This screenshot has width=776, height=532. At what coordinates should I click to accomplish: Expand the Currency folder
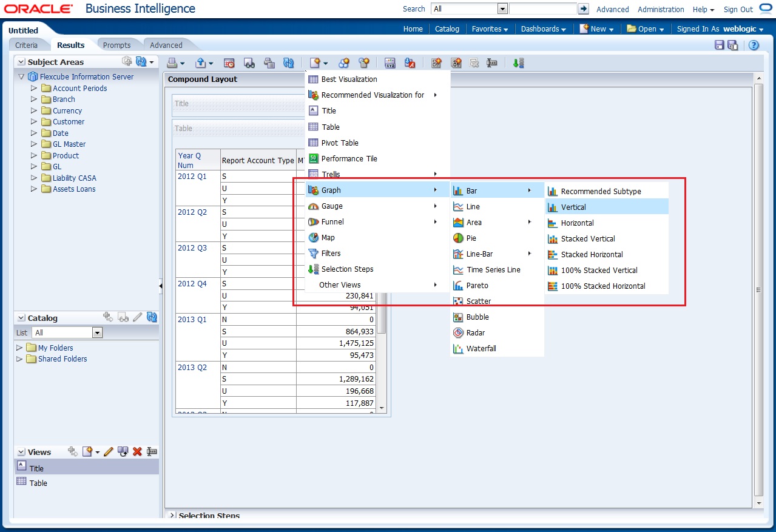pyautogui.click(x=34, y=111)
